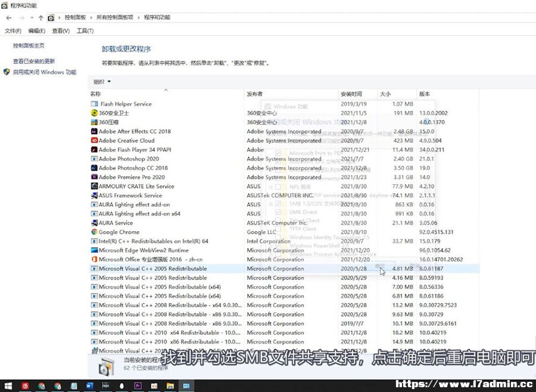Select the Microsoft Edge WebView2 Runtime icon
The width and height of the screenshot is (536, 392).
point(94,250)
